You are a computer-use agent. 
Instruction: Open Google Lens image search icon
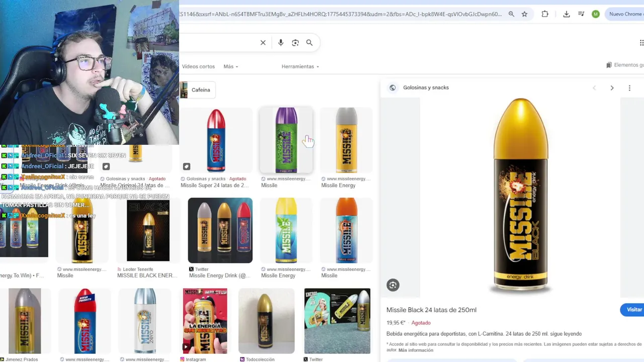point(295,43)
